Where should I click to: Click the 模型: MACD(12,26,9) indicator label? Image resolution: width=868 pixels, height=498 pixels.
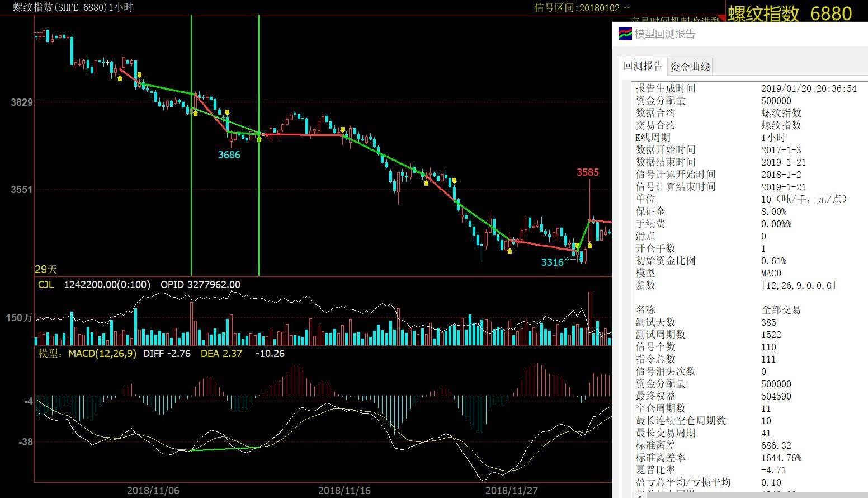[x=87, y=354]
